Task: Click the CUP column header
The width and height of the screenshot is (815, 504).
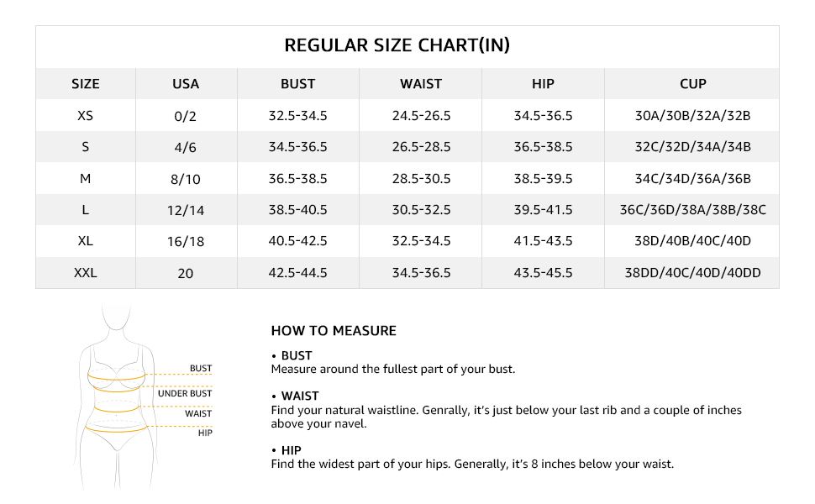Action: click(x=693, y=84)
